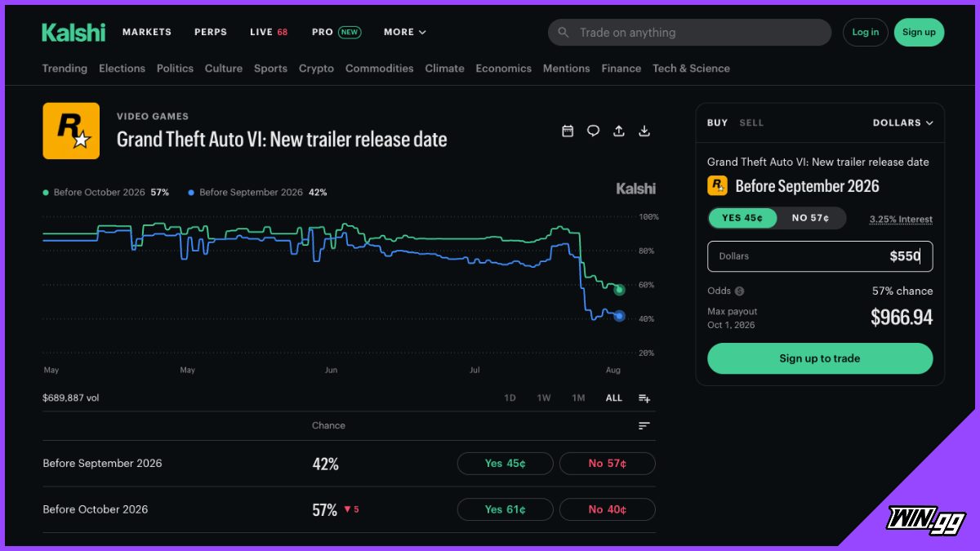980x551 pixels.
Task: Open the Climate category
Action: click(444, 69)
